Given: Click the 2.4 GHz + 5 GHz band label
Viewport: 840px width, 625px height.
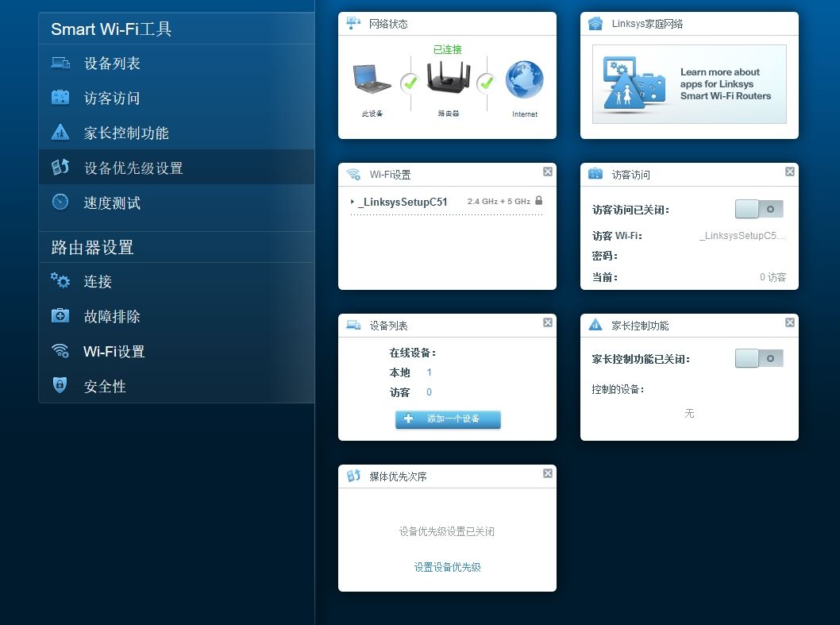Looking at the screenshot, I should point(499,202).
